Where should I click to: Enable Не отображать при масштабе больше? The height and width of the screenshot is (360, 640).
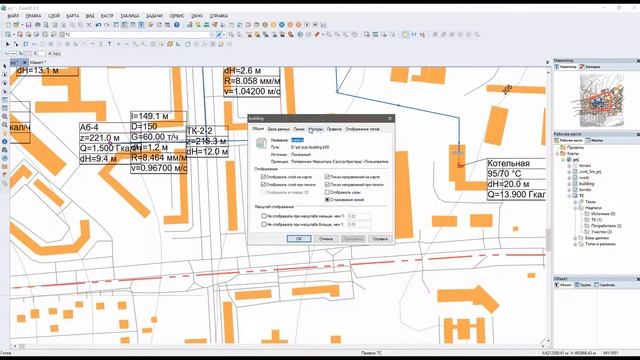coord(264,224)
